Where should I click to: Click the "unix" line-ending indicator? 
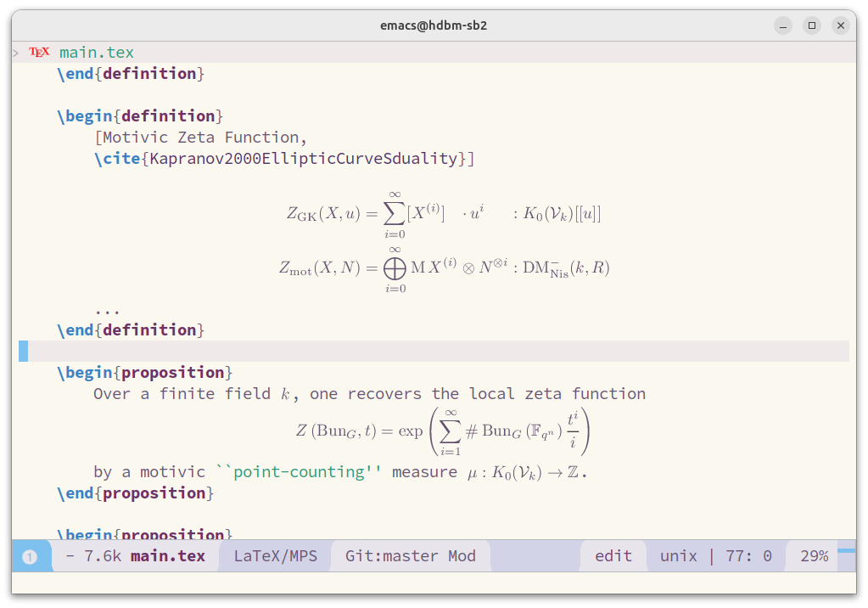(678, 555)
